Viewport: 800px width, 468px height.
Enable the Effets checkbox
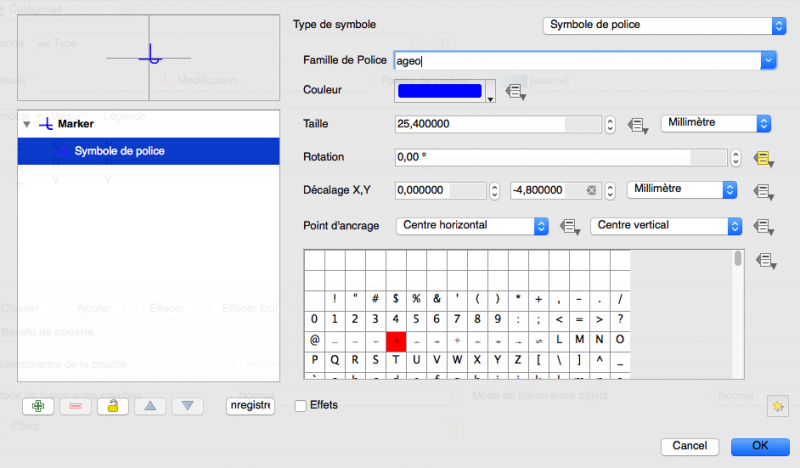click(x=301, y=405)
